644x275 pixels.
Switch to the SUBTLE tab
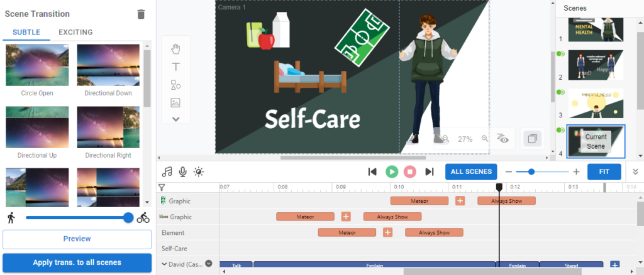[26, 32]
